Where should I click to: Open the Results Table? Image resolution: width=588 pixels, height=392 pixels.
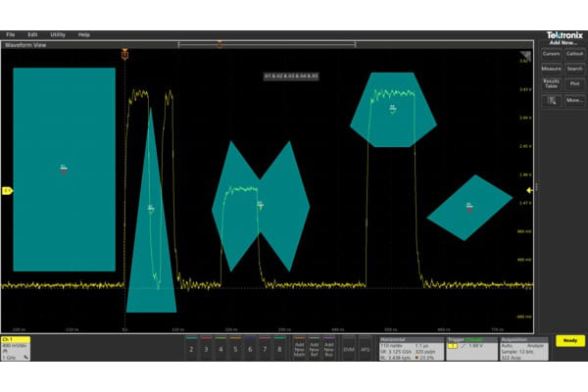[551, 84]
